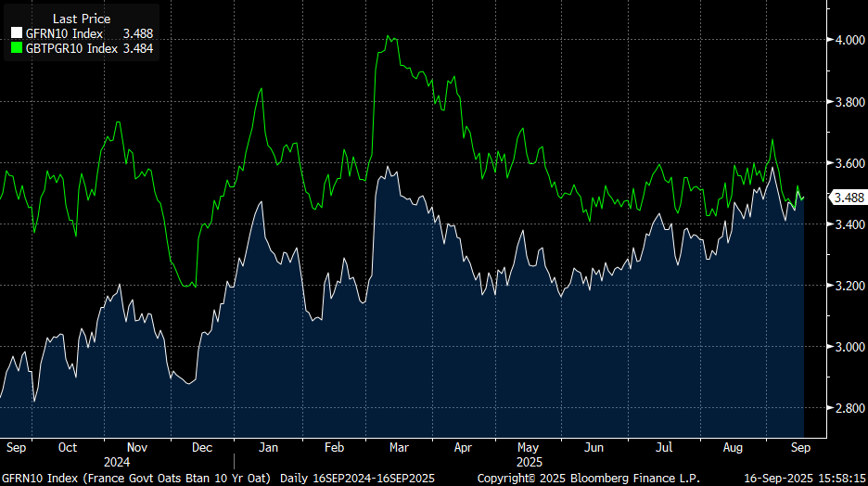868x486 pixels.
Task: Click the green GBTPGR10 legend color swatch
Action: click(x=16, y=48)
